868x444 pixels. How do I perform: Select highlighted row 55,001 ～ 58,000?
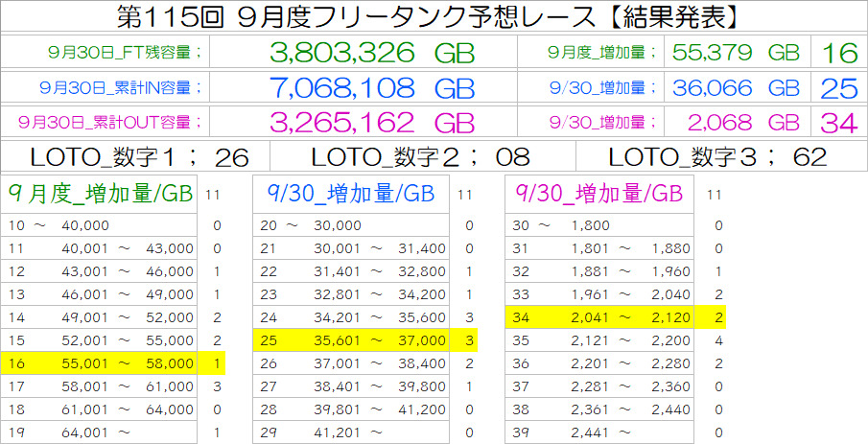tap(101, 362)
